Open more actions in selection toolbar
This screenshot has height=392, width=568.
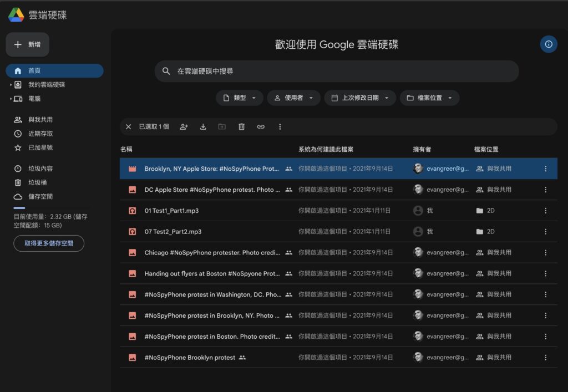[280, 126]
